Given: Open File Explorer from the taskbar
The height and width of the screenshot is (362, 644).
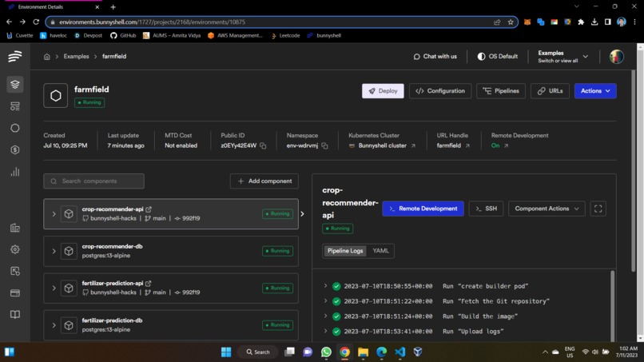Looking at the screenshot, I should tap(363, 352).
